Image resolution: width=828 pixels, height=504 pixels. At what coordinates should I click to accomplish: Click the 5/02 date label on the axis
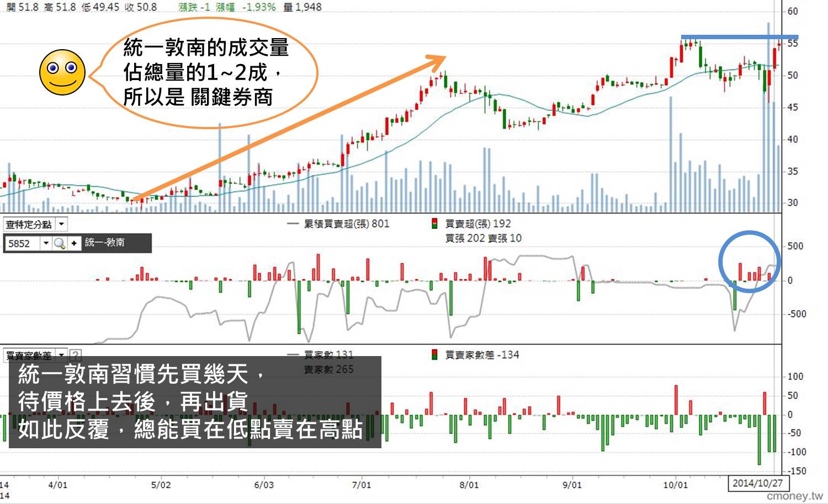[x=161, y=485]
